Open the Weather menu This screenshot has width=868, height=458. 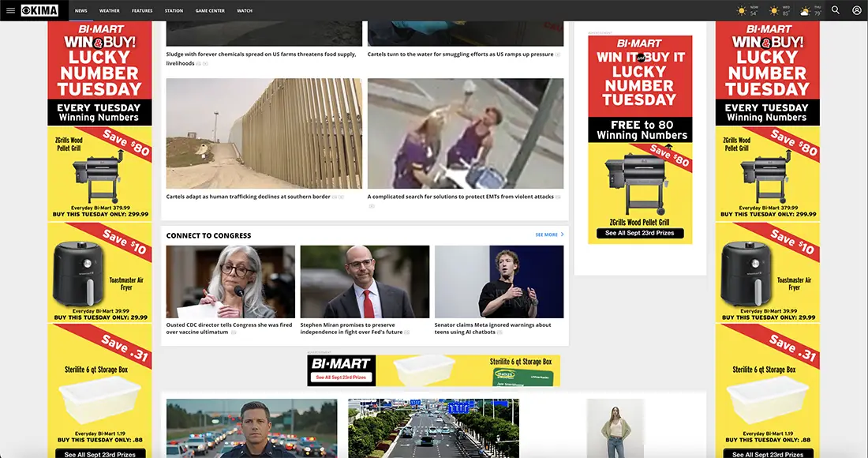[109, 10]
